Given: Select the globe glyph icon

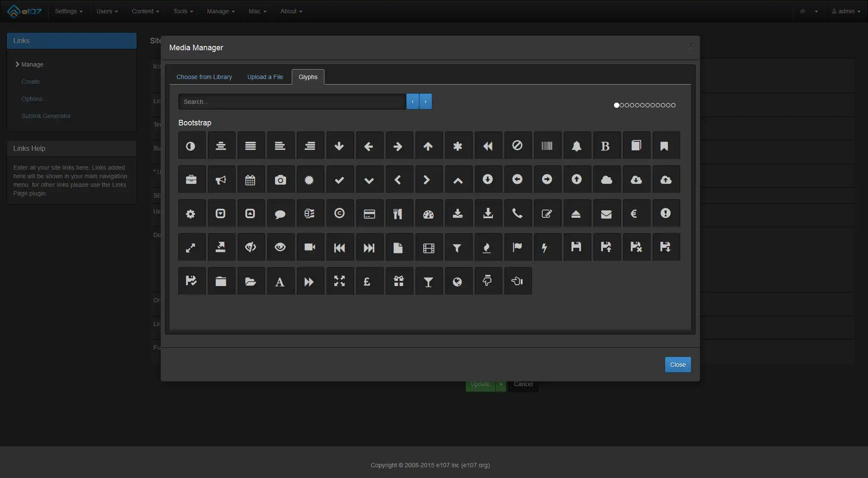Looking at the screenshot, I should coord(458,281).
